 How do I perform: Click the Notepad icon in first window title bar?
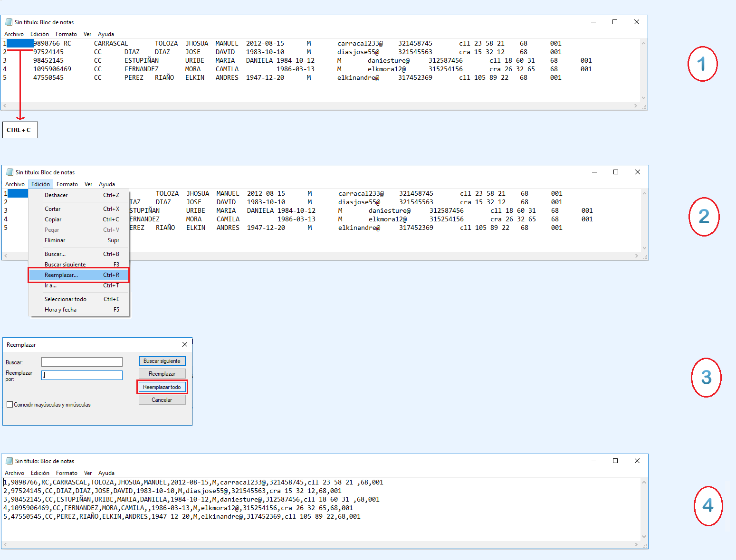coord(9,22)
